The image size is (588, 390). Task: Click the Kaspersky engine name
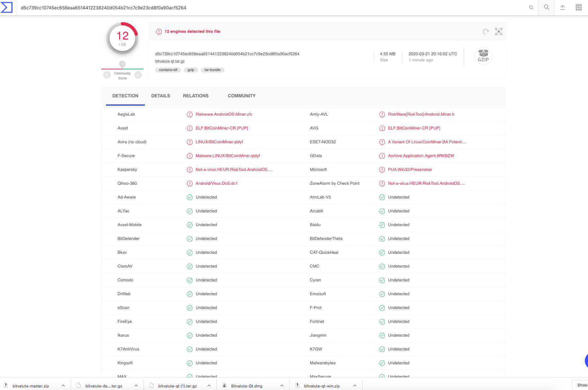point(127,170)
